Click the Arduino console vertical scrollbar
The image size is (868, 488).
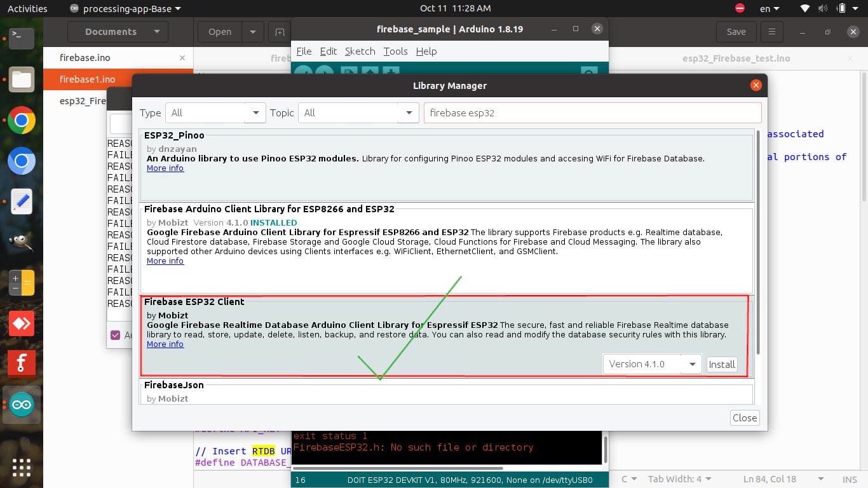604,449
